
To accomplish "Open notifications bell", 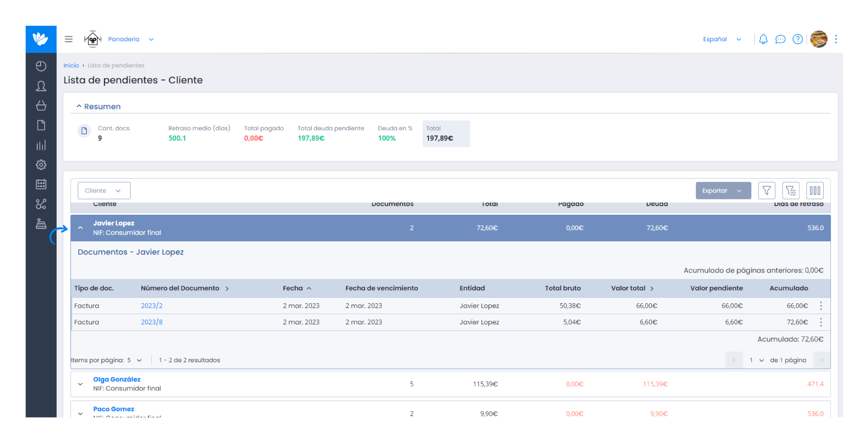I will coord(763,39).
